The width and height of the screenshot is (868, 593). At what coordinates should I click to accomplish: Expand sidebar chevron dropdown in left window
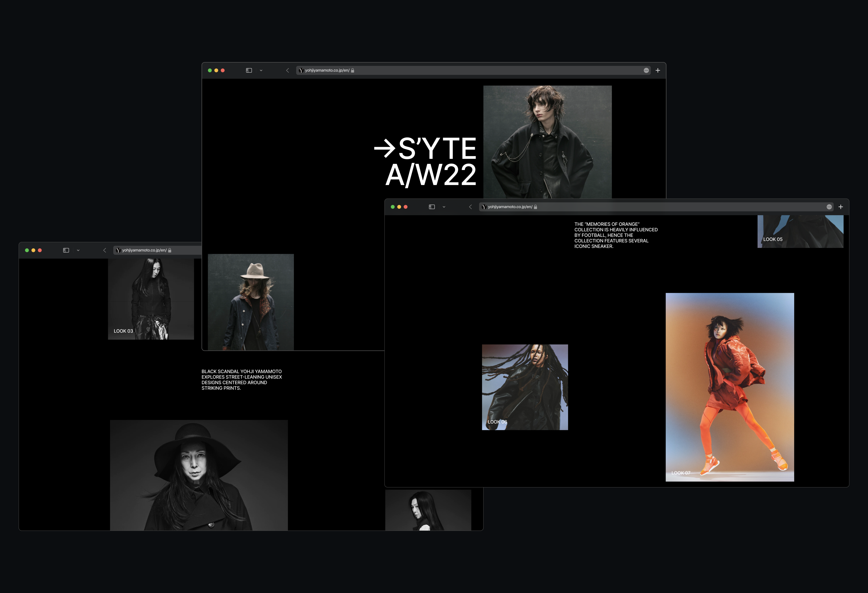pos(78,250)
